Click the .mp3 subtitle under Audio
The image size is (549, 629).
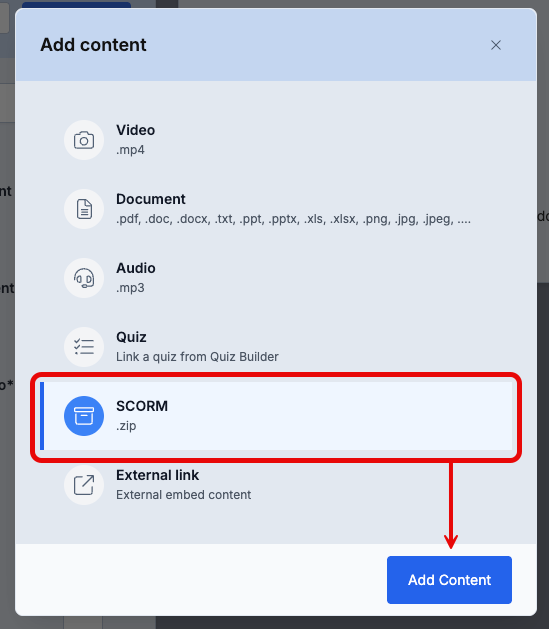point(130,288)
